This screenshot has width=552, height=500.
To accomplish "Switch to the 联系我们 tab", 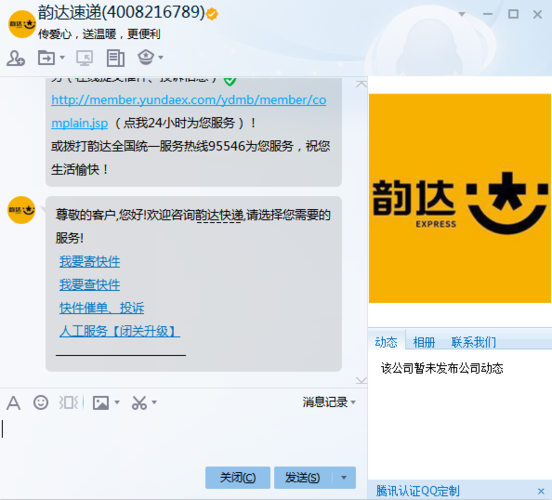I will click(x=473, y=342).
